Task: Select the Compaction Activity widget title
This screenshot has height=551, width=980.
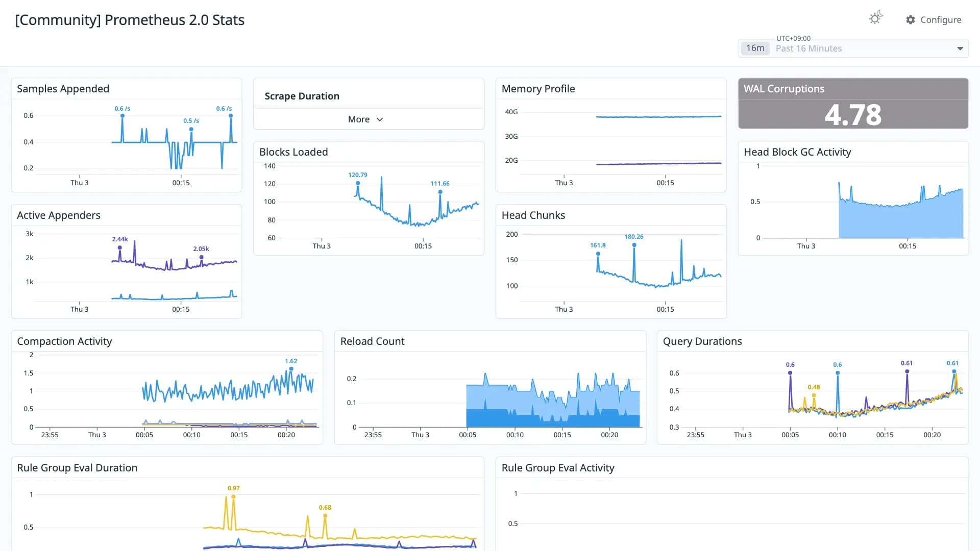Action: point(64,341)
